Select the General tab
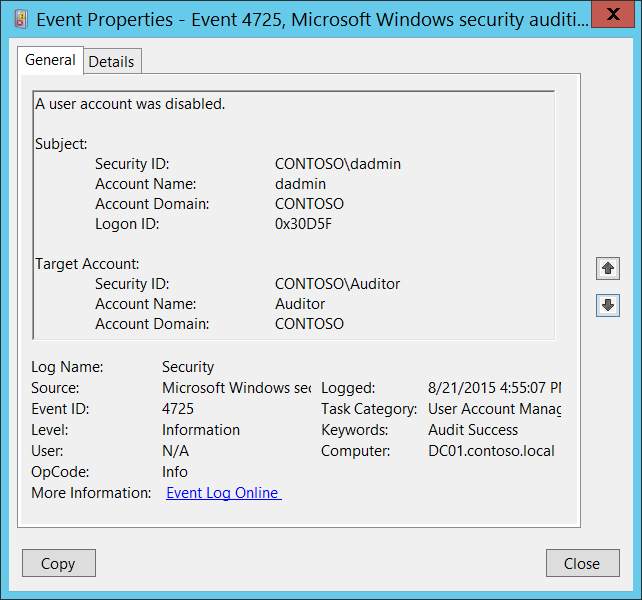The width and height of the screenshot is (642, 600). point(50,60)
